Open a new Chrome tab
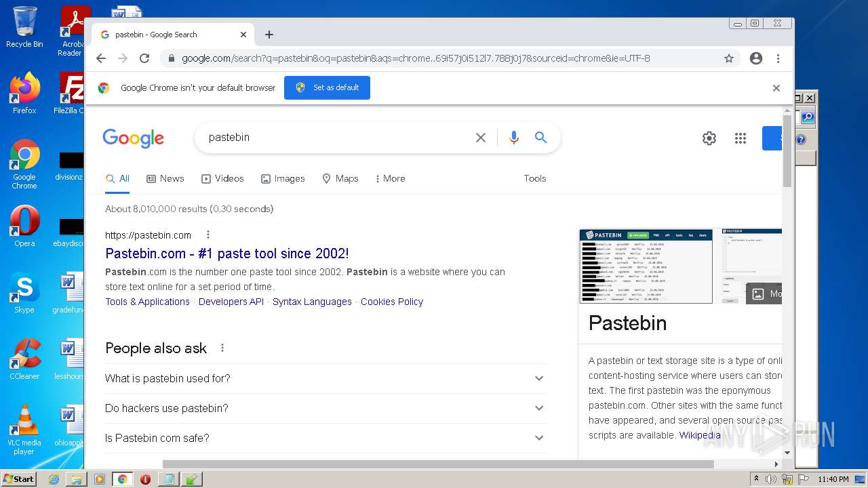 (x=269, y=35)
